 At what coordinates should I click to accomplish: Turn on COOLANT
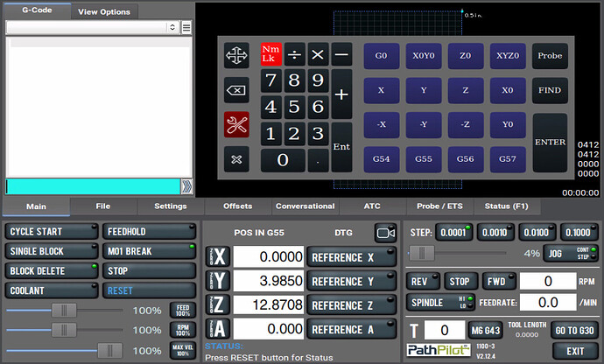(51, 290)
